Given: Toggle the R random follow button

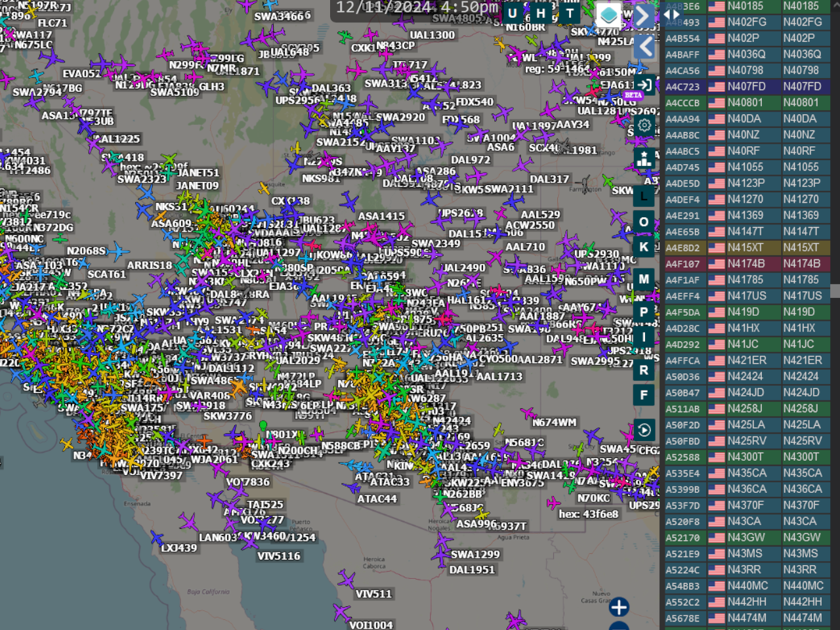Looking at the screenshot, I should (644, 370).
